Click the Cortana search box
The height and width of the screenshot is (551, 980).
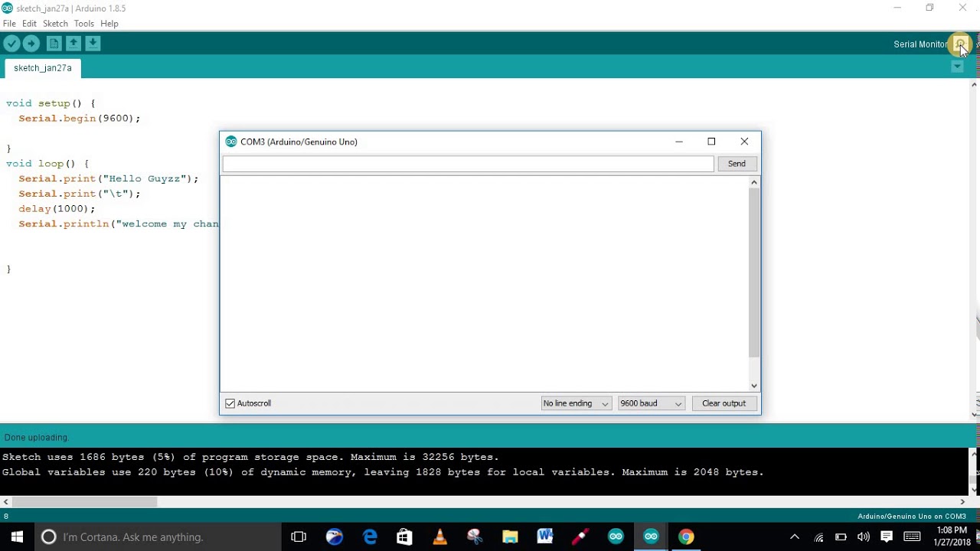pos(158,536)
